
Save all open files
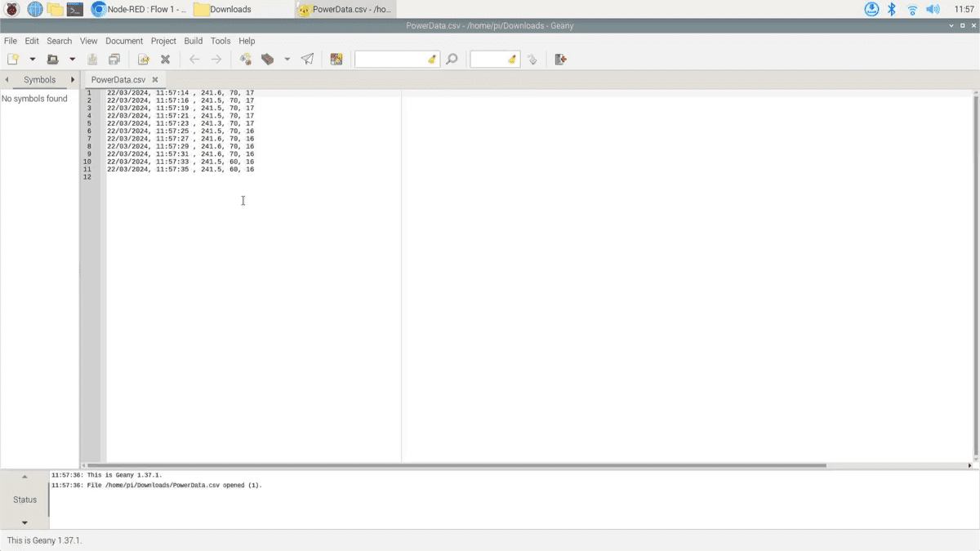pyautogui.click(x=114, y=59)
